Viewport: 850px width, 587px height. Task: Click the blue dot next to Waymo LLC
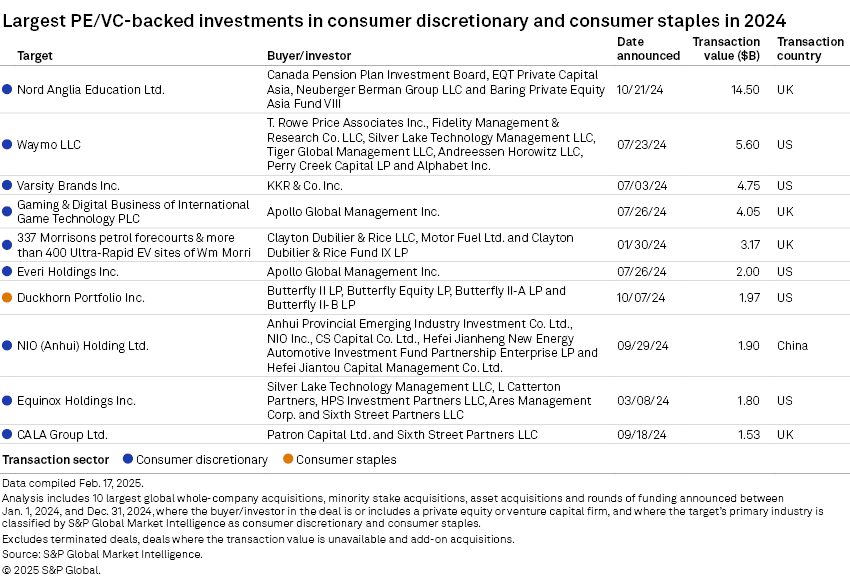(x=8, y=144)
